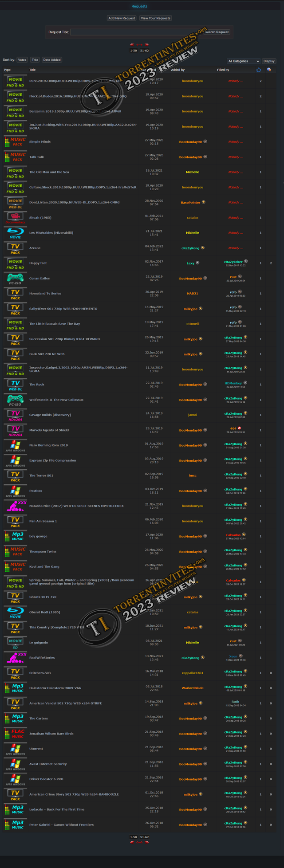Go to page 51-62 in top pagination
Viewport: 284px width, 868px height.
(x=144, y=51)
